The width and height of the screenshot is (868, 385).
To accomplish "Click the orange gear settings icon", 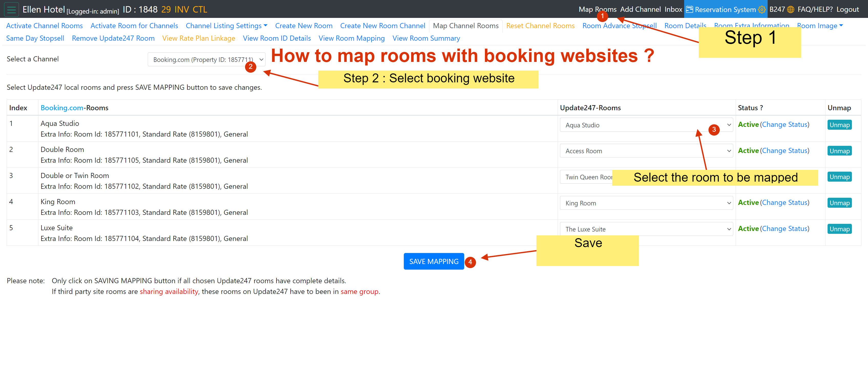I will tap(761, 9).
